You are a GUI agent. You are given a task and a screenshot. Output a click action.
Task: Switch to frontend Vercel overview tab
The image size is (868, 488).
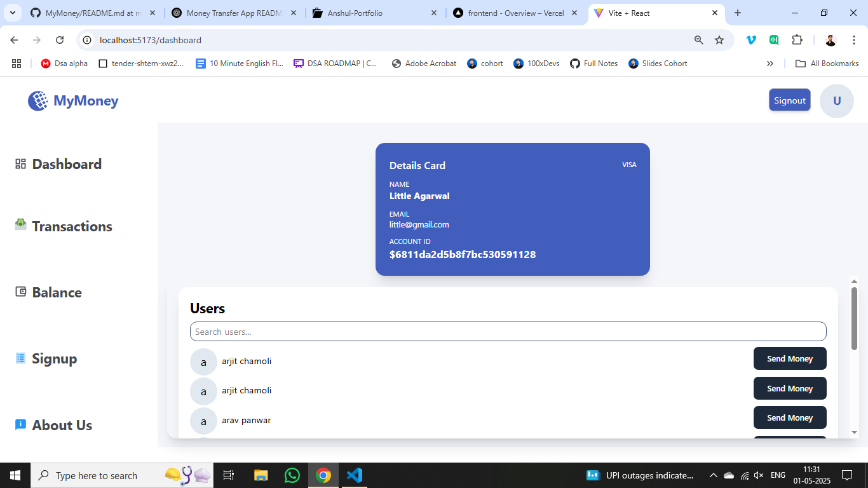515,13
